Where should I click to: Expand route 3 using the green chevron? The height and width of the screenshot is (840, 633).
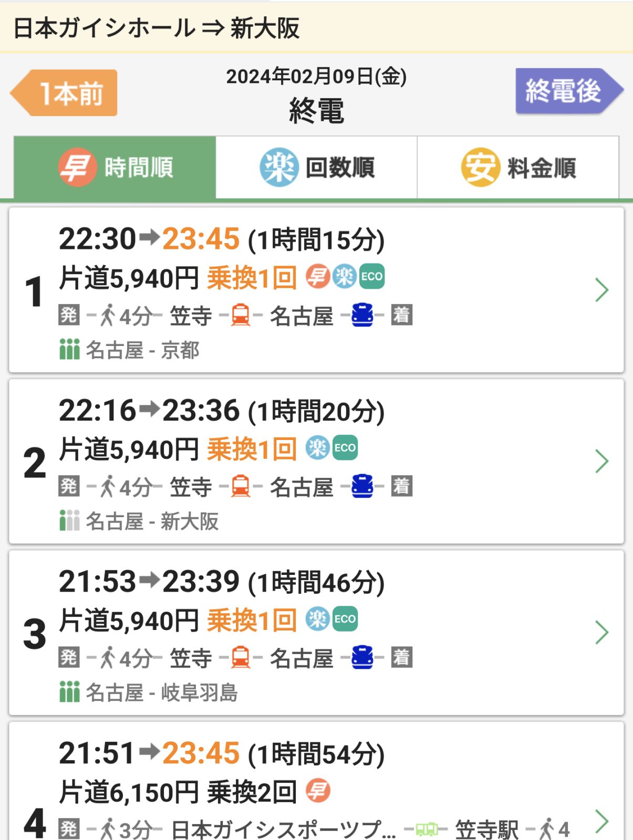click(602, 632)
